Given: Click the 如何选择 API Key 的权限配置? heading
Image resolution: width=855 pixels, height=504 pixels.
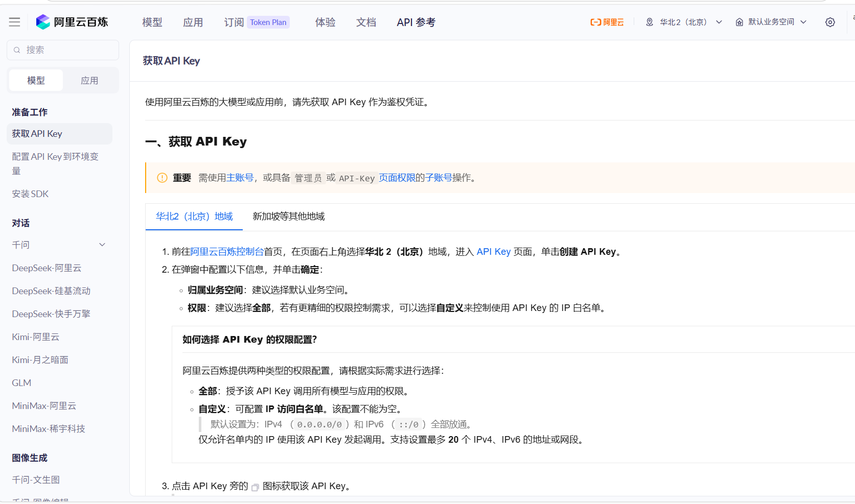Looking at the screenshot, I should tap(249, 340).
